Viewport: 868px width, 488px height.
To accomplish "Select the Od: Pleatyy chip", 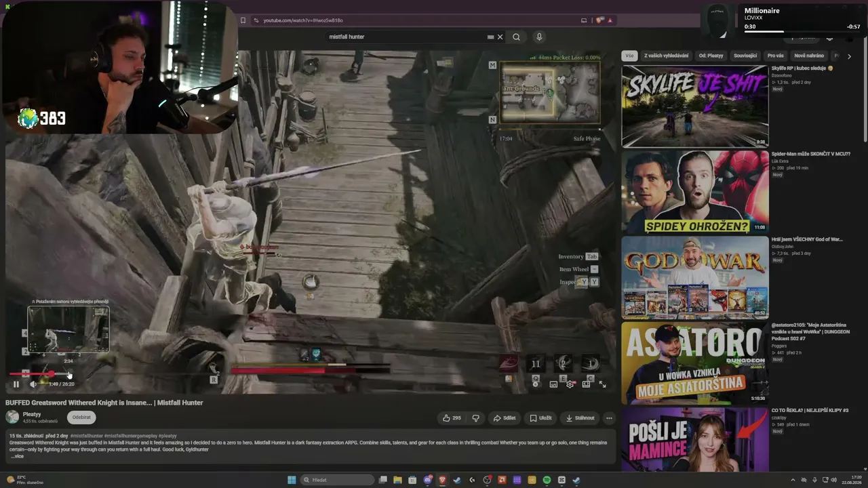I will (711, 56).
